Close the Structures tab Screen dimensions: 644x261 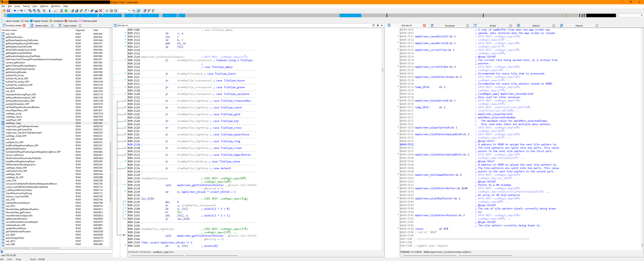[x=467, y=25]
